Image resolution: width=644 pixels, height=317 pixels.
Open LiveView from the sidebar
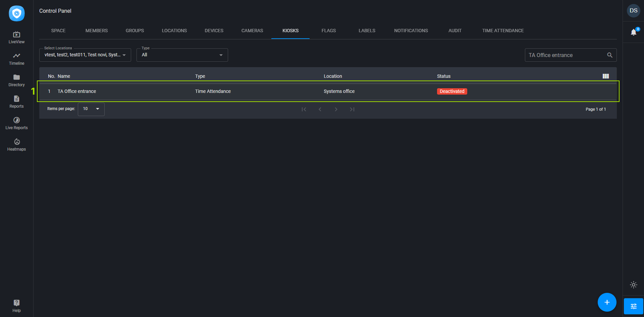(16, 37)
